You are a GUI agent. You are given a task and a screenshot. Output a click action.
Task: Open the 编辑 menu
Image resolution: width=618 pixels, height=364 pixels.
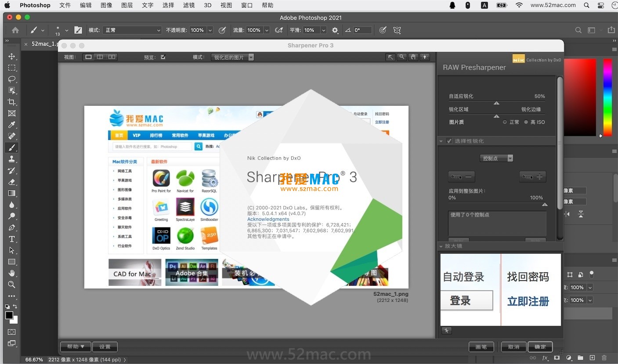(x=86, y=5)
